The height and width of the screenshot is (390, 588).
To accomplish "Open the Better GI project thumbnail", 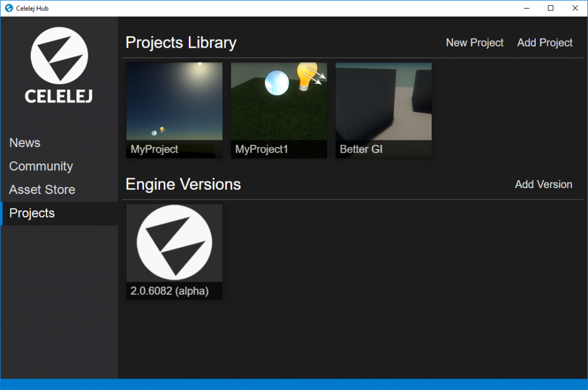I will pyautogui.click(x=383, y=103).
